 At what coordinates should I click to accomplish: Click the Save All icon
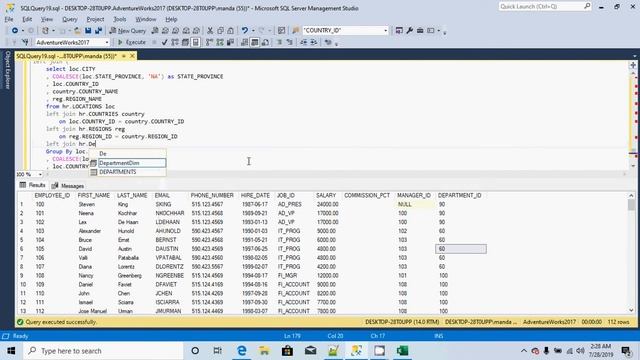tap(98, 31)
